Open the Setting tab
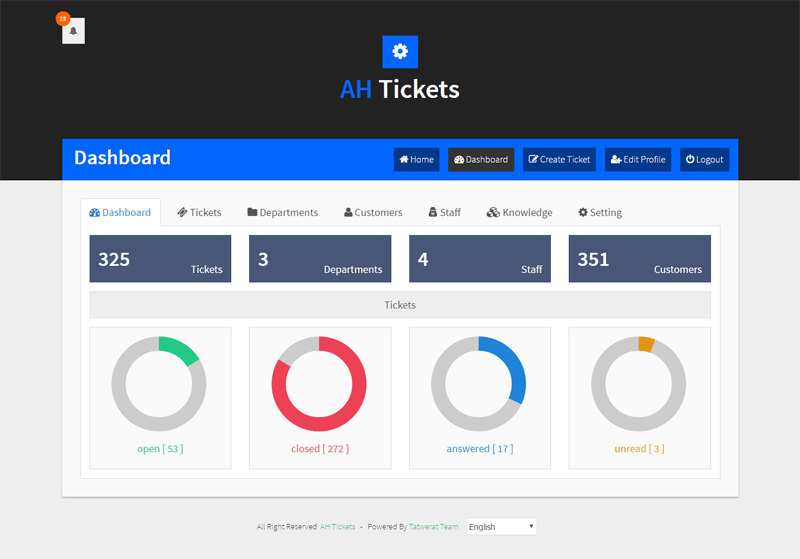Image resolution: width=800 pixels, height=559 pixels. pyautogui.click(x=600, y=212)
